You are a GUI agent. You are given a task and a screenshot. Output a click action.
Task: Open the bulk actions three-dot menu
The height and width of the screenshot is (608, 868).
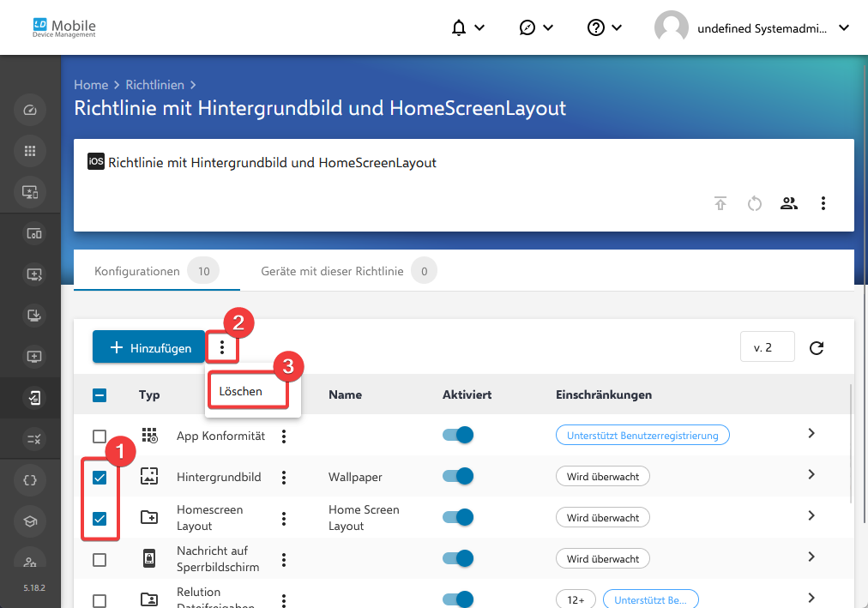click(222, 347)
